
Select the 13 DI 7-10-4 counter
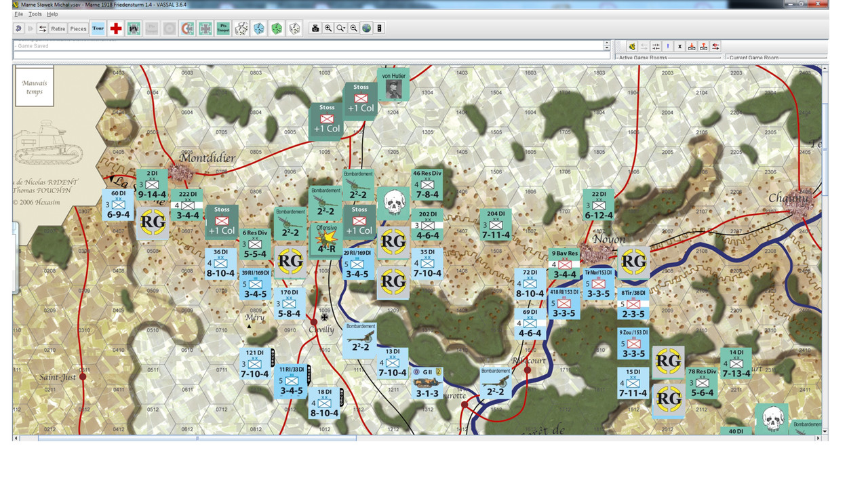click(x=393, y=363)
